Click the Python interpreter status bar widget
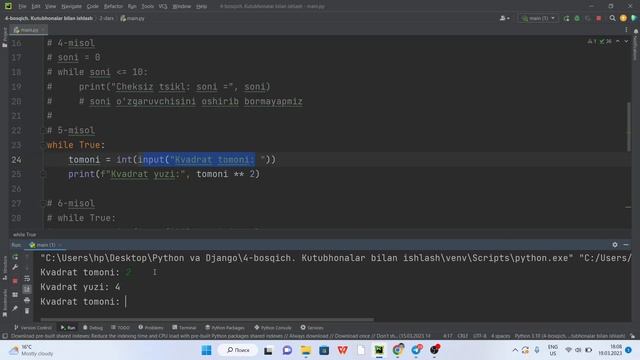Screen dimensions: 640x360 569,336
